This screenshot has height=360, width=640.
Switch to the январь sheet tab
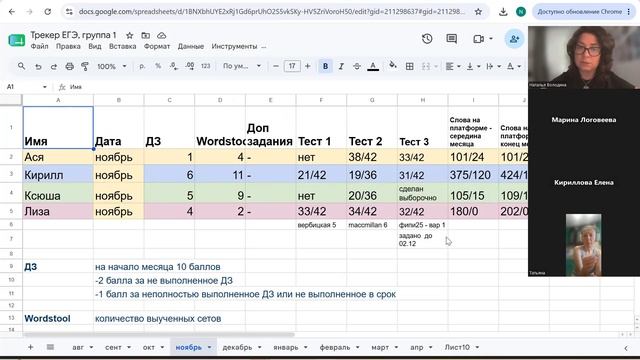(286, 347)
